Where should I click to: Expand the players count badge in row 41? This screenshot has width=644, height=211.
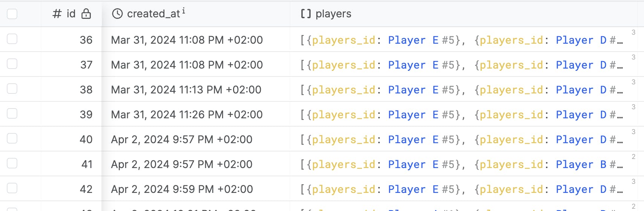pyautogui.click(x=633, y=157)
